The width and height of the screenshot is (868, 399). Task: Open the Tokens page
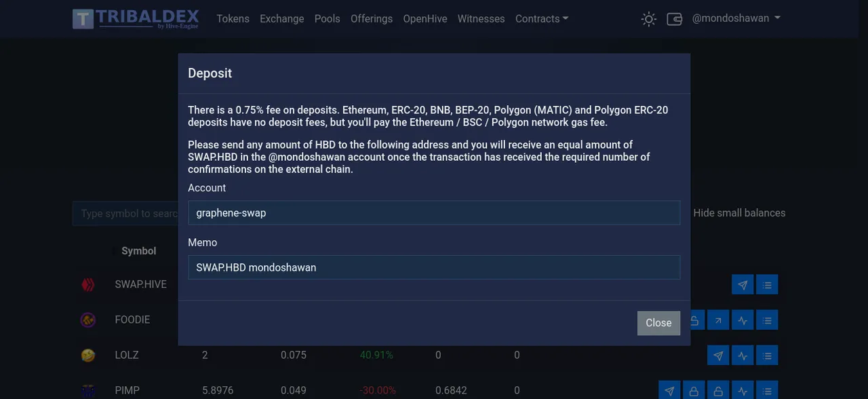coord(233,19)
